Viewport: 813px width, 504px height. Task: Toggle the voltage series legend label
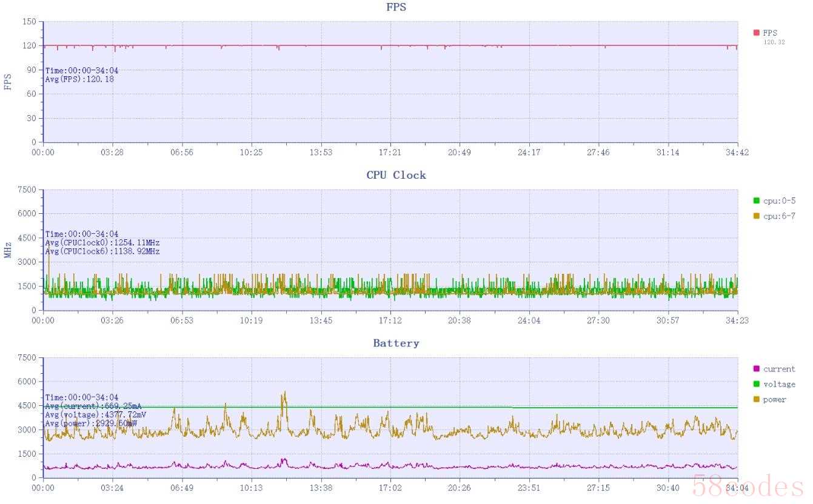[779, 384]
